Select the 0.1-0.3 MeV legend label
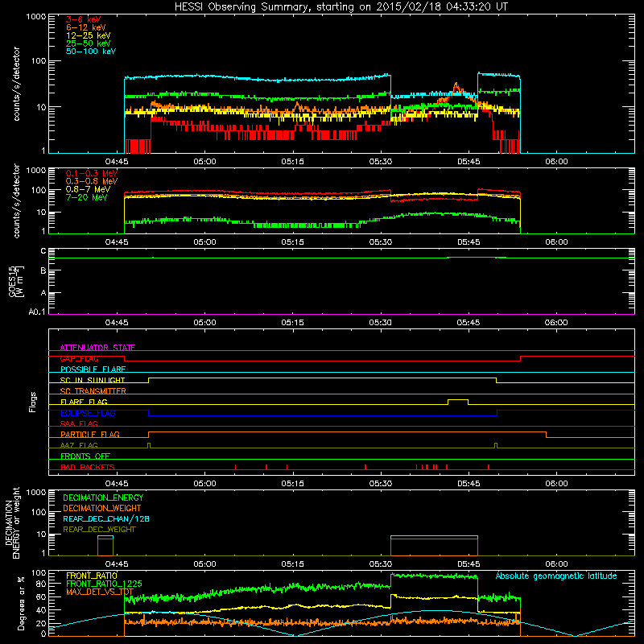The height and width of the screenshot is (644, 644). coord(92,173)
